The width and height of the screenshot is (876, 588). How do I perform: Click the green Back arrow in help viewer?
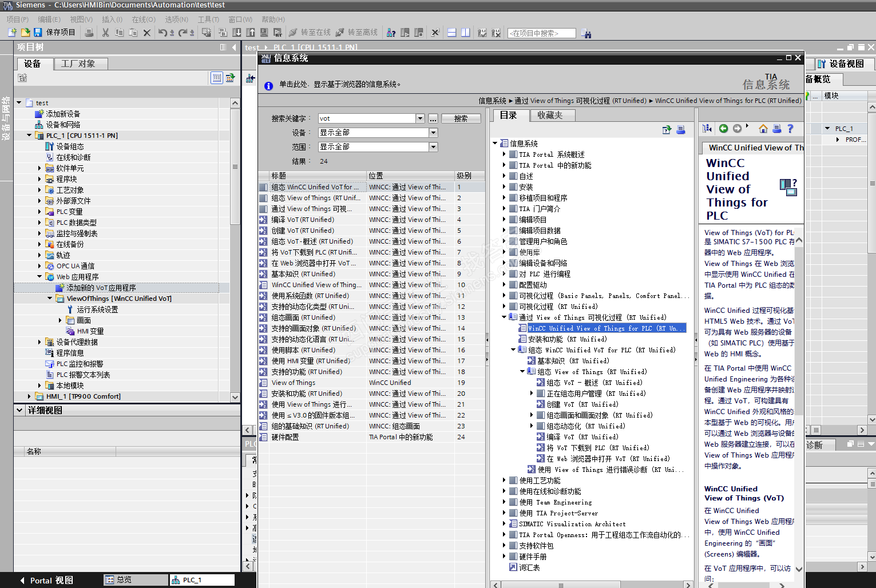pos(723,129)
